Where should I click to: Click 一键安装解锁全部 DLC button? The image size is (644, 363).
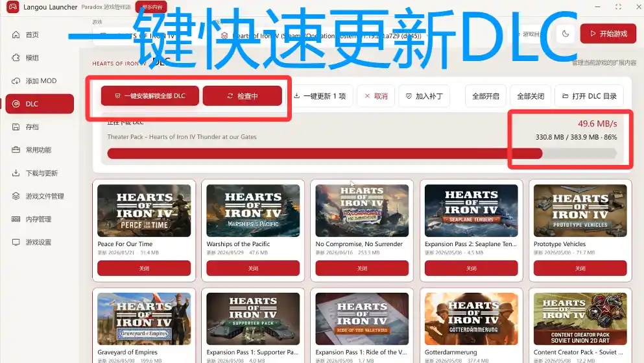(150, 96)
